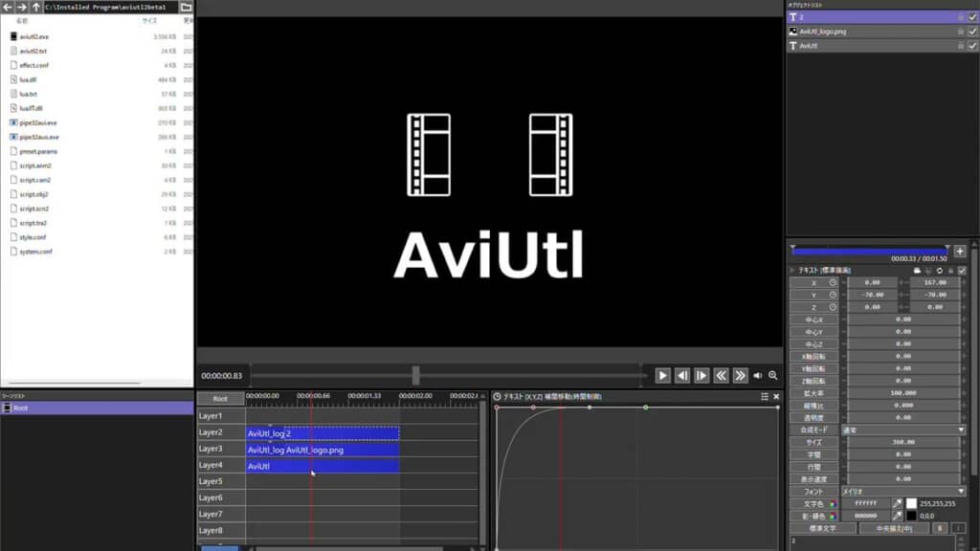Select Root in the scene list

click(x=97, y=408)
